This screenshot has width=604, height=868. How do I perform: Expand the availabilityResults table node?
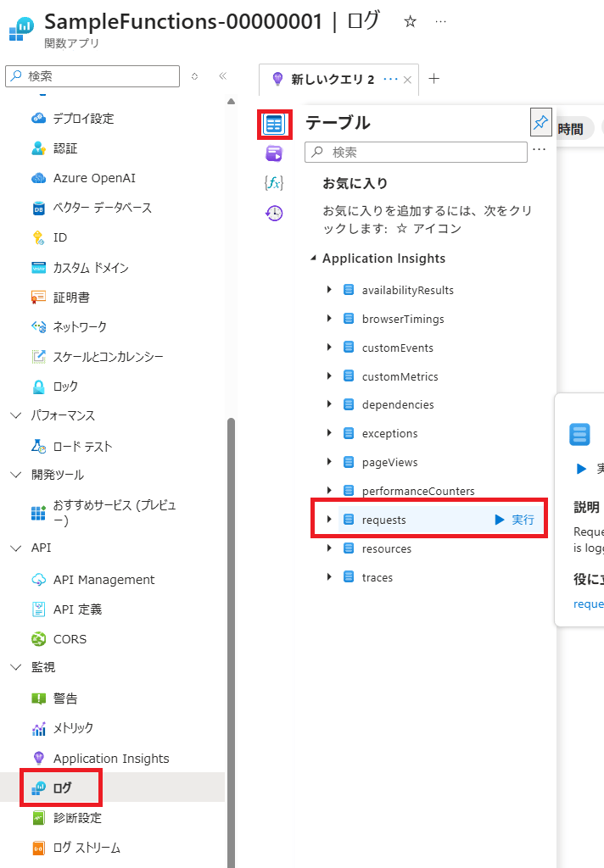click(x=329, y=290)
